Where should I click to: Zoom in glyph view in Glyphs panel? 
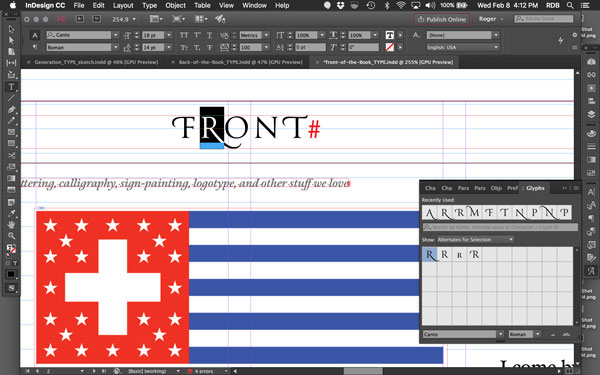[566, 334]
